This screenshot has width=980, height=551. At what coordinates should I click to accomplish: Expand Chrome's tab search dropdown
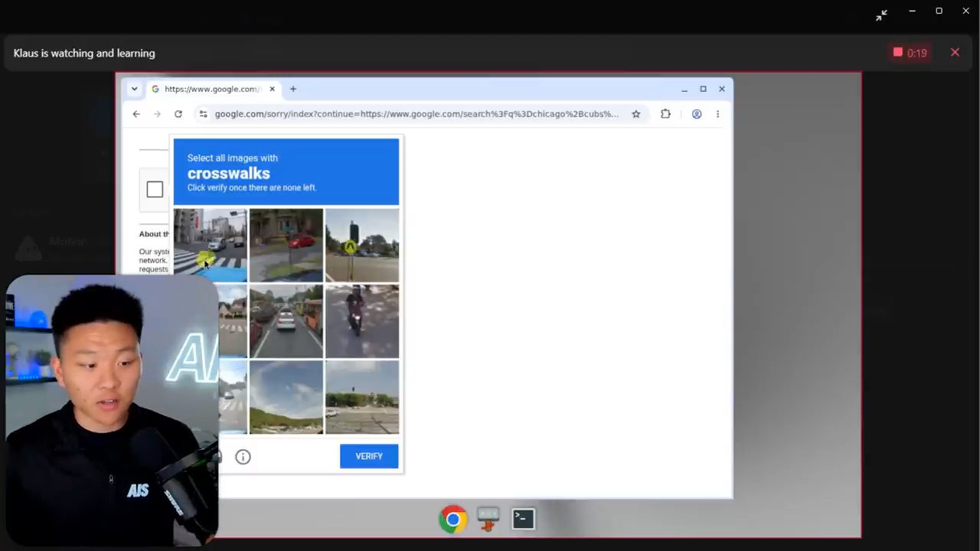click(134, 89)
